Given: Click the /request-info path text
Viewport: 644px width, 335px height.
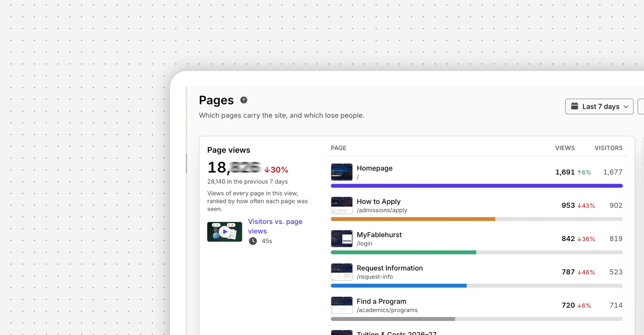Looking at the screenshot, I should (x=374, y=277).
